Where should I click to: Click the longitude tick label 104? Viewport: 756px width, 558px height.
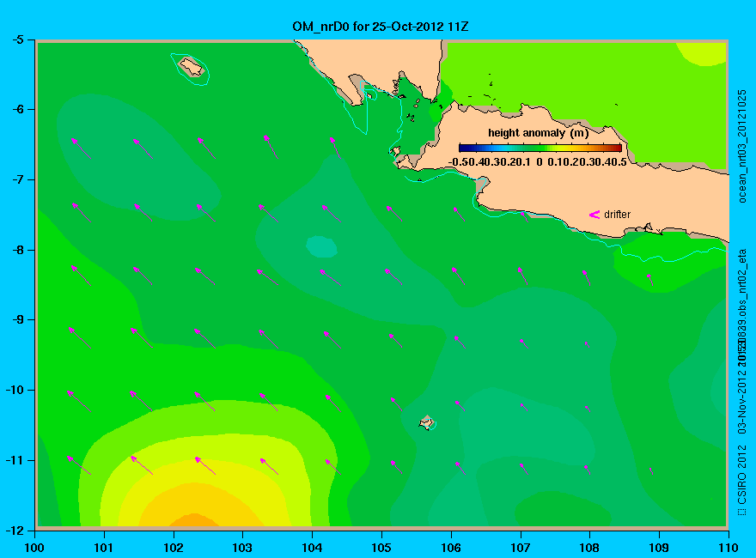tap(312, 548)
